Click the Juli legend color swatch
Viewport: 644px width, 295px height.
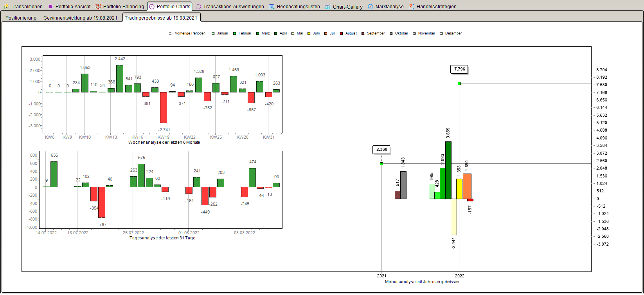click(x=326, y=34)
